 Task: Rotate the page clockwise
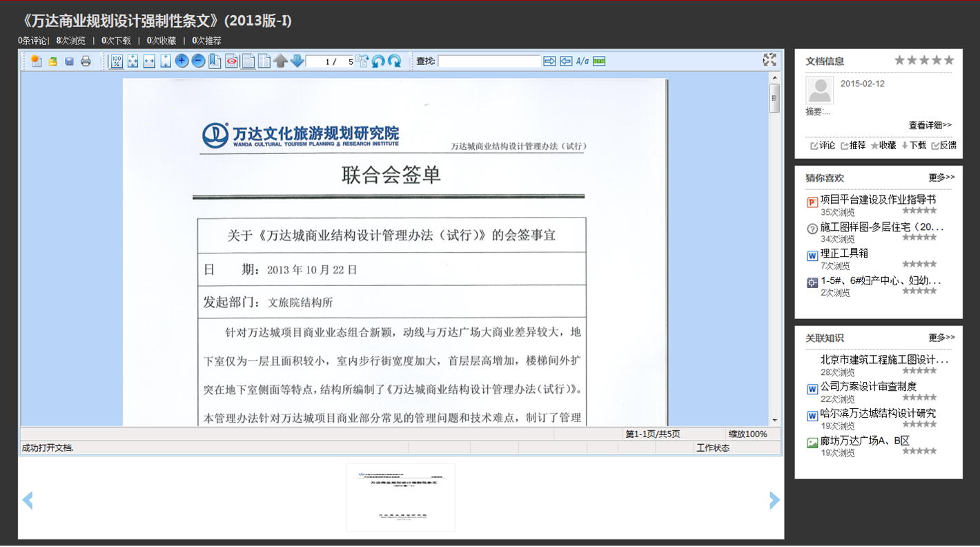click(394, 61)
